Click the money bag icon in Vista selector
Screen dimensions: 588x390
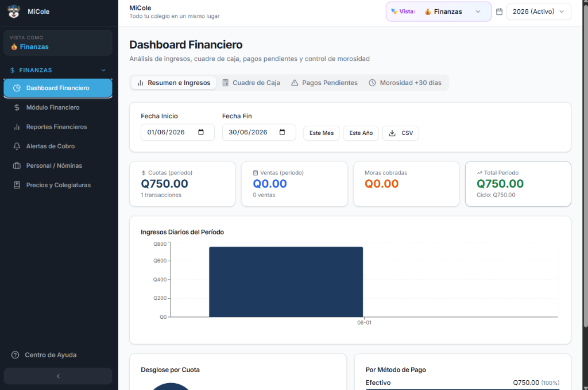428,12
